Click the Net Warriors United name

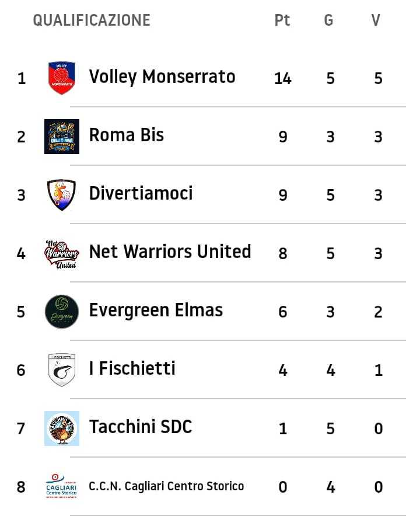point(170,252)
